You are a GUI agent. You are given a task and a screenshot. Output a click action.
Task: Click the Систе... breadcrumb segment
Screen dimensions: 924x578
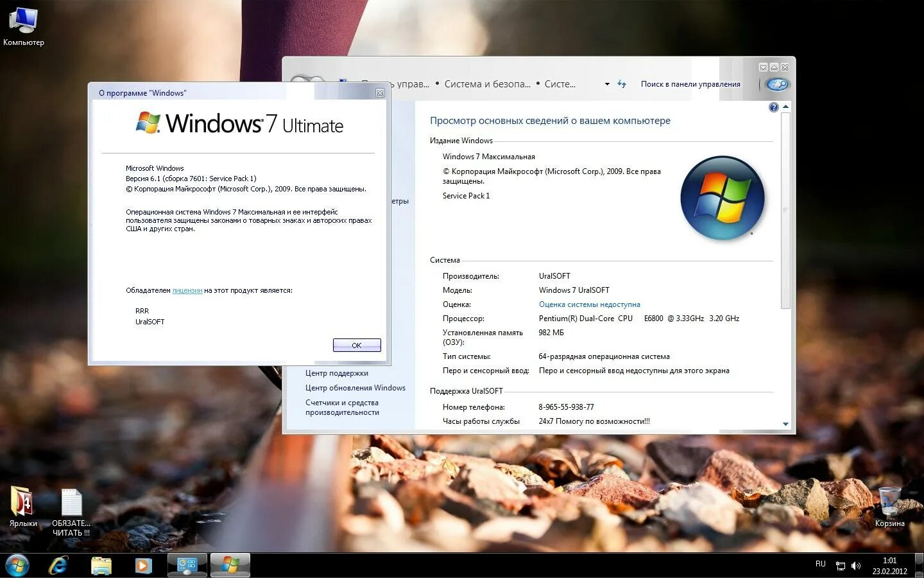point(560,84)
